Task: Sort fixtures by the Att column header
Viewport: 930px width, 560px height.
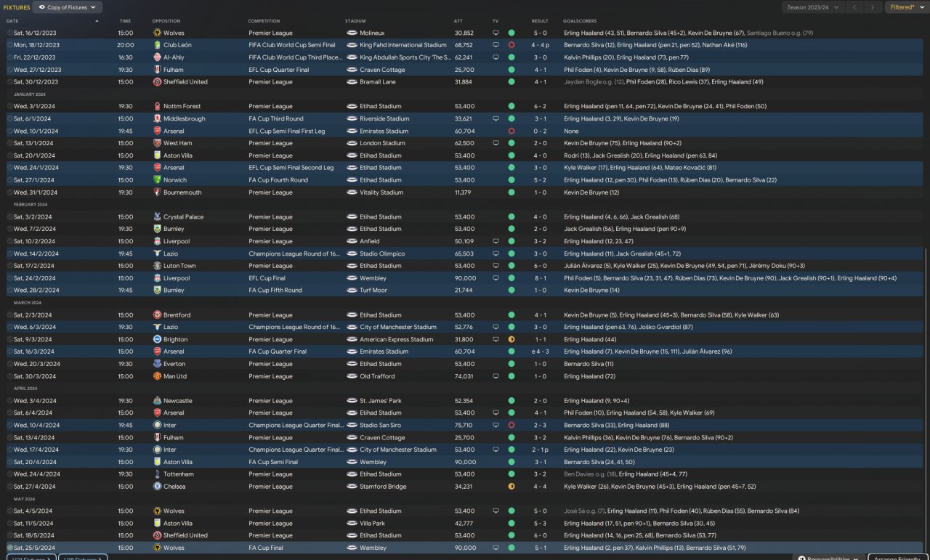Action: coord(458,21)
